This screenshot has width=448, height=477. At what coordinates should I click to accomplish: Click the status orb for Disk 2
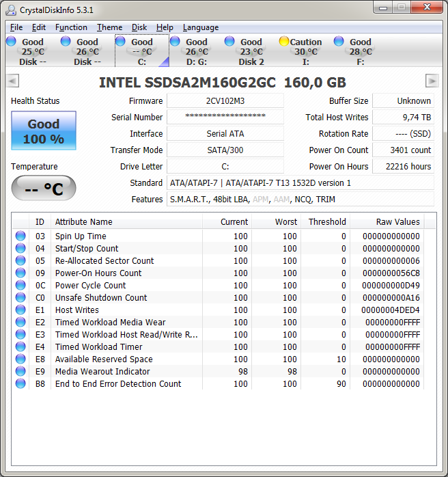point(229,42)
